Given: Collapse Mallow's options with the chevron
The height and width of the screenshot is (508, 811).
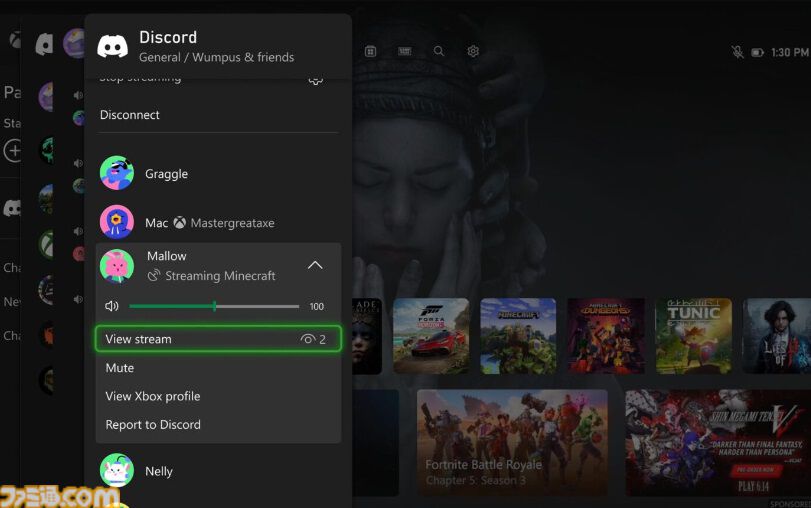Looking at the screenshot, I should click(315, 265).
